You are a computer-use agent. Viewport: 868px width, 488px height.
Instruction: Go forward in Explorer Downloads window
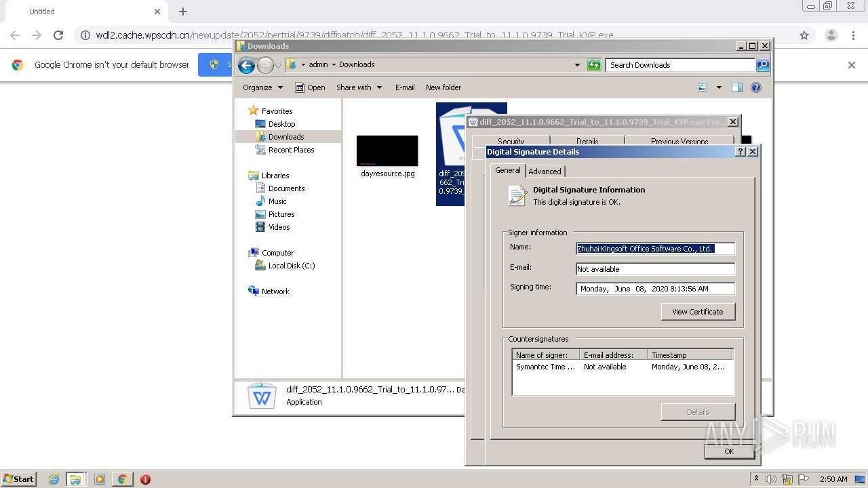pyautogui.click(x=265, y=65)
